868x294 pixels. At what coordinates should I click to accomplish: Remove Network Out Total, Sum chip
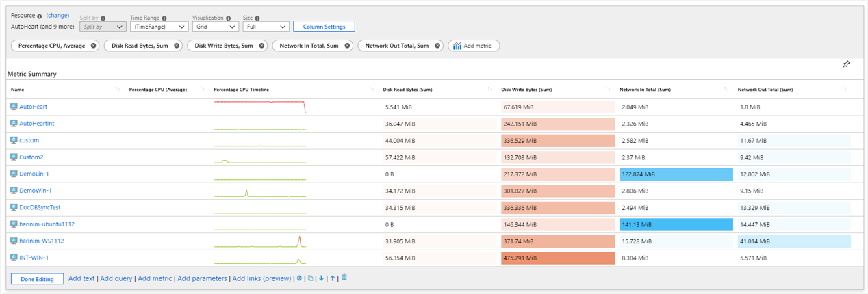tap(437, 46)
